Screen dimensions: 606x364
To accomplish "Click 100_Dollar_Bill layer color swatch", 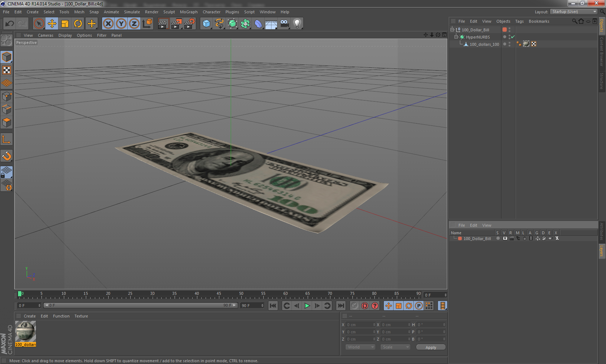I will click(460, 238).
